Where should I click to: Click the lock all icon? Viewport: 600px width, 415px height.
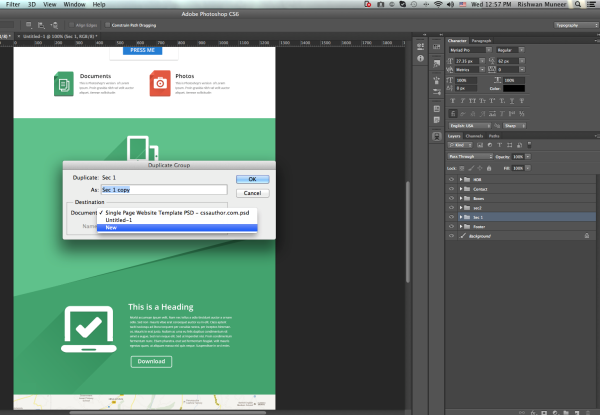pos(489,168)
